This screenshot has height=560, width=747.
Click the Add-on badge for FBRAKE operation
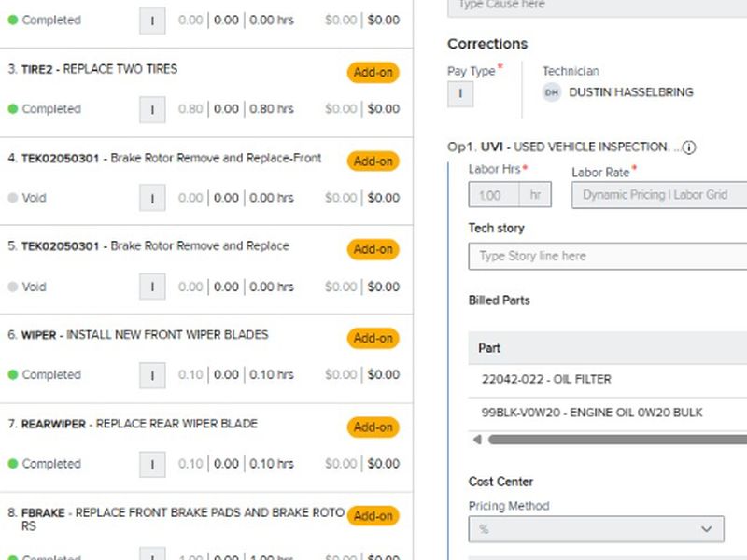point(373,516)
